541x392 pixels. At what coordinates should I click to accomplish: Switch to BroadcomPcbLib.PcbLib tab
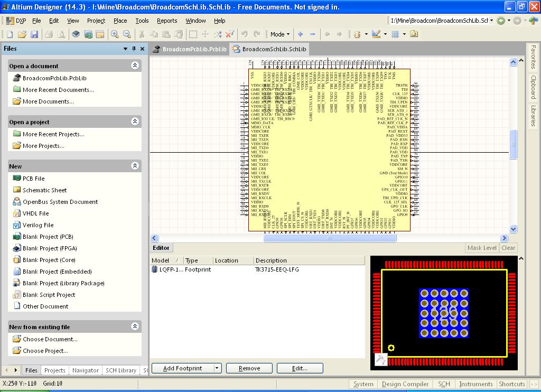(190, 49)
